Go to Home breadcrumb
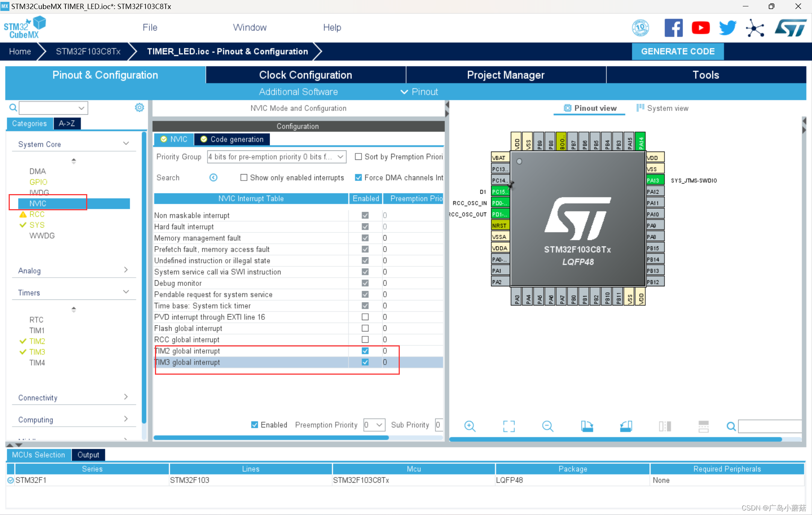Viewport: 812px width, 515px height. [x=20, y=52]
